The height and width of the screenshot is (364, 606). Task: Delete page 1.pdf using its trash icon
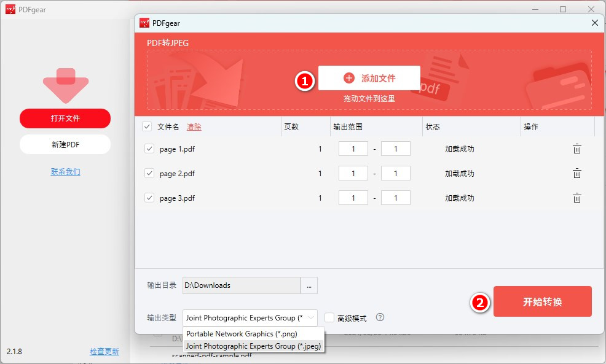pos(576,149)
